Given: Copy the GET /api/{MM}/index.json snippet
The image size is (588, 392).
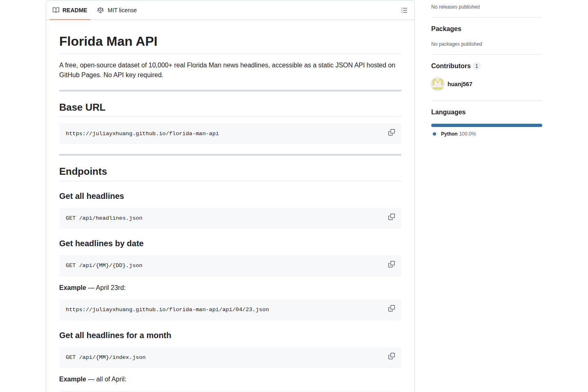Looking at the screenshot, I should point(392,356).
